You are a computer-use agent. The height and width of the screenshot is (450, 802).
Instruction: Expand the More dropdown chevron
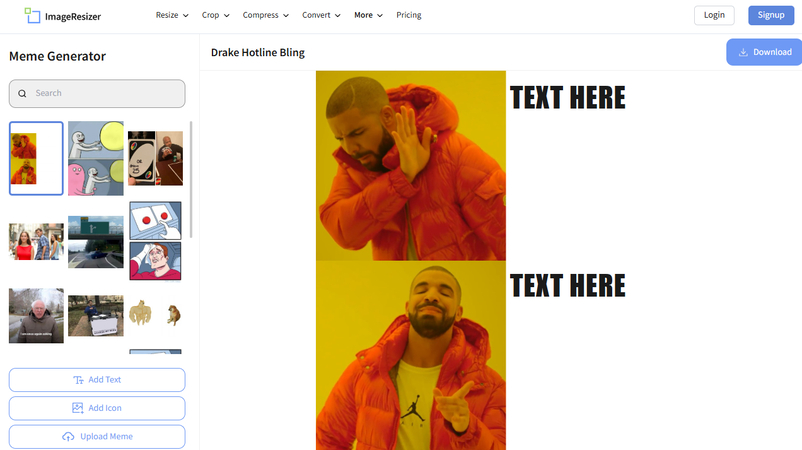[380, 16]
